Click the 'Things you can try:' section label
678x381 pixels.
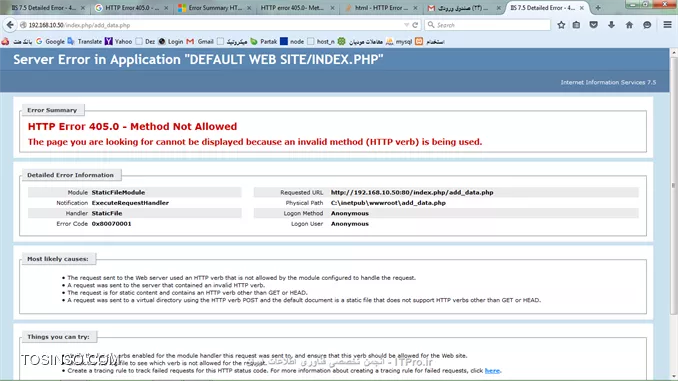coord(58,336)
